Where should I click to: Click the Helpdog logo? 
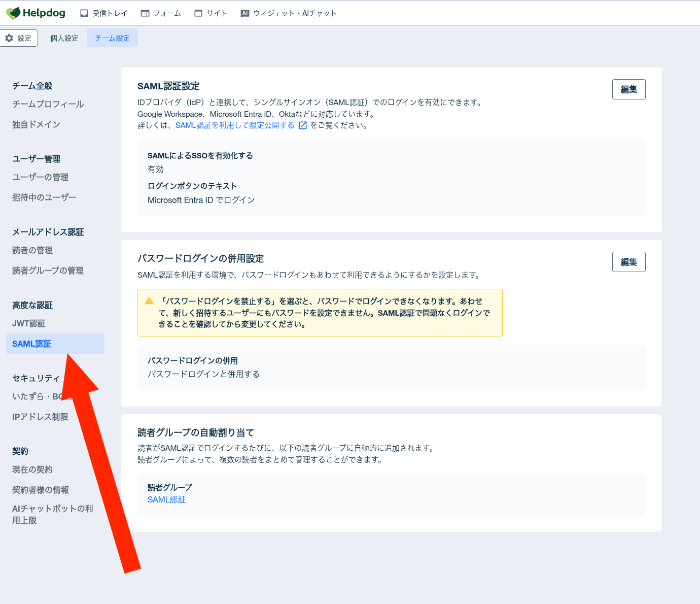36,13
